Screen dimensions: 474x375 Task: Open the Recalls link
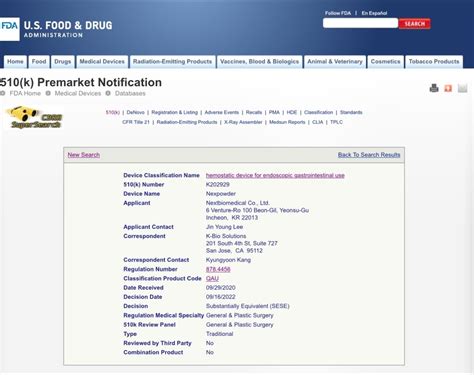tap(254, 112)
